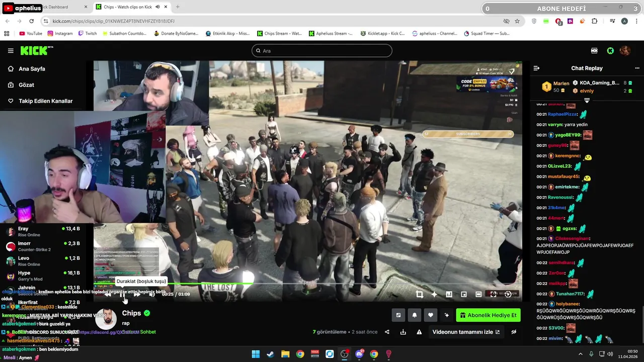The height and width of the screenshot is (362, 644).
Task: Click the crop/clip icon in player controls
Action: point(420,294)
